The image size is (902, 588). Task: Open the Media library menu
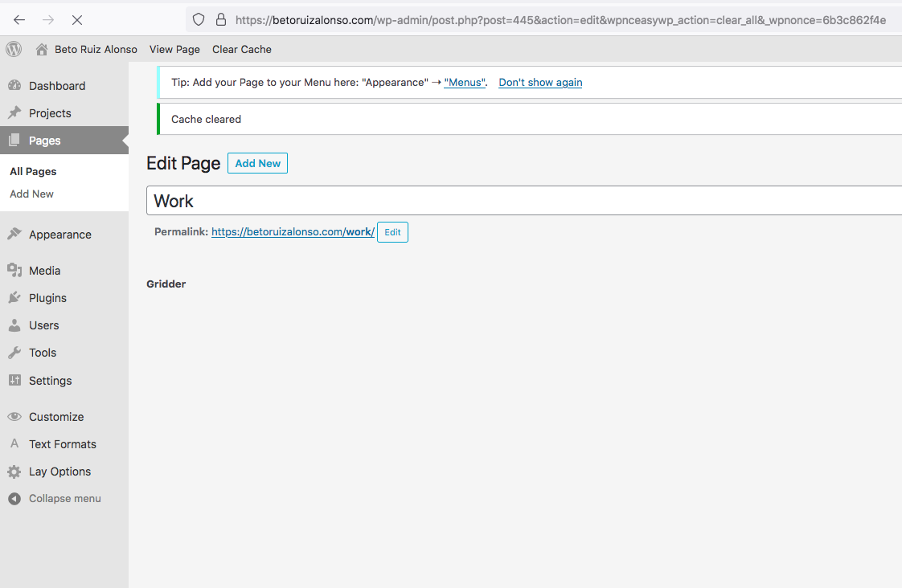(44, 271)
